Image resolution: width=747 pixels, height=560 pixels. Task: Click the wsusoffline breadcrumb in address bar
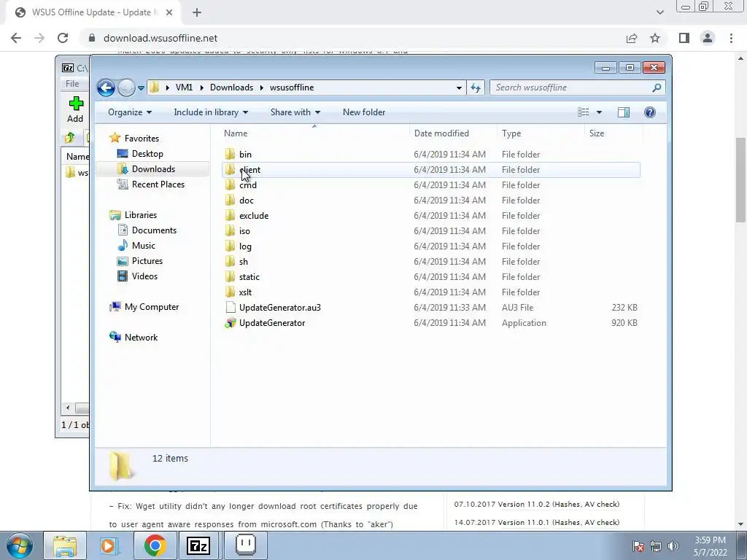pos(292,87)
